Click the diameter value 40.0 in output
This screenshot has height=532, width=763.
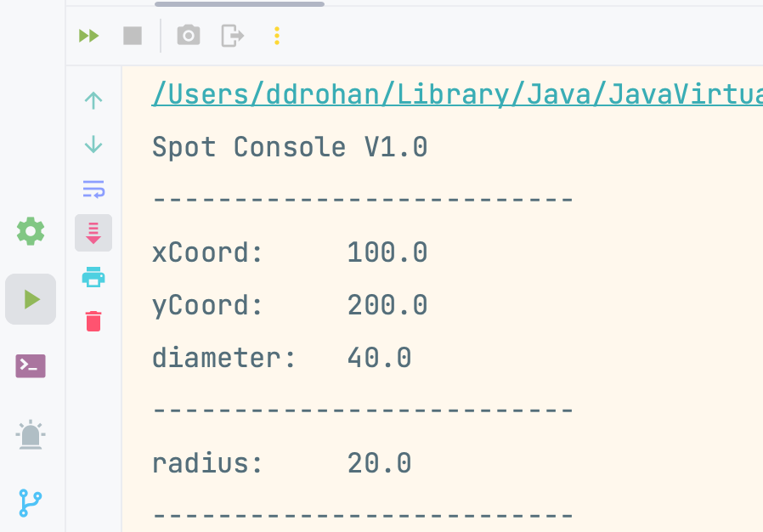click(379, 358)
